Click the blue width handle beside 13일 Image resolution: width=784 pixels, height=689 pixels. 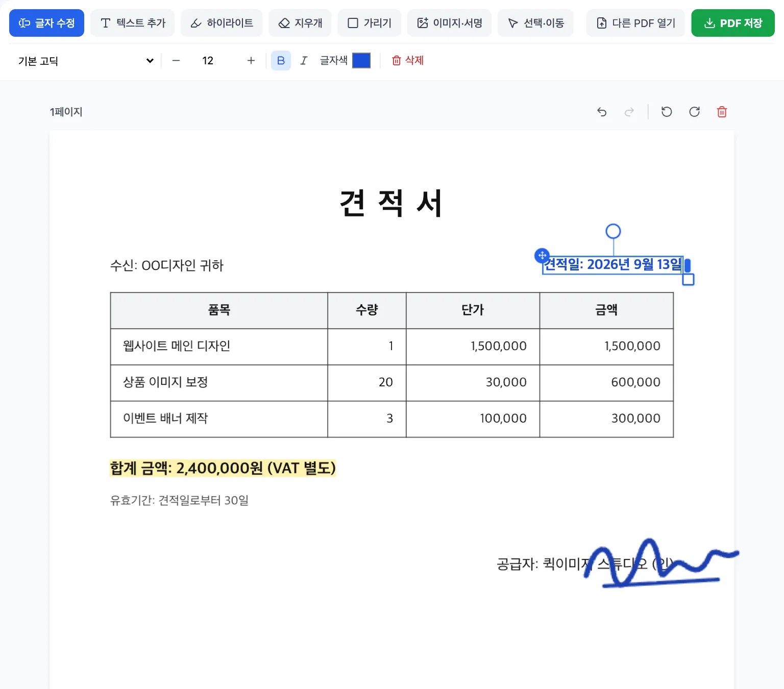click(688, 265)
